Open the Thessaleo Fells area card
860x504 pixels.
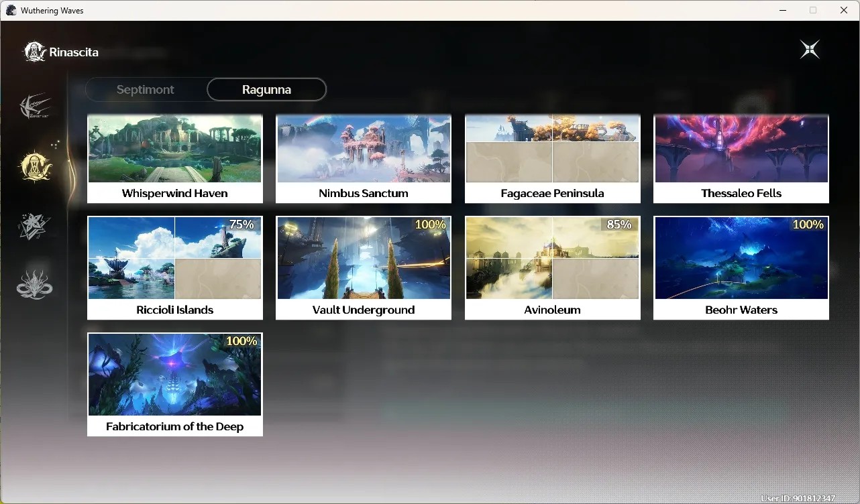tap(741, 159)
